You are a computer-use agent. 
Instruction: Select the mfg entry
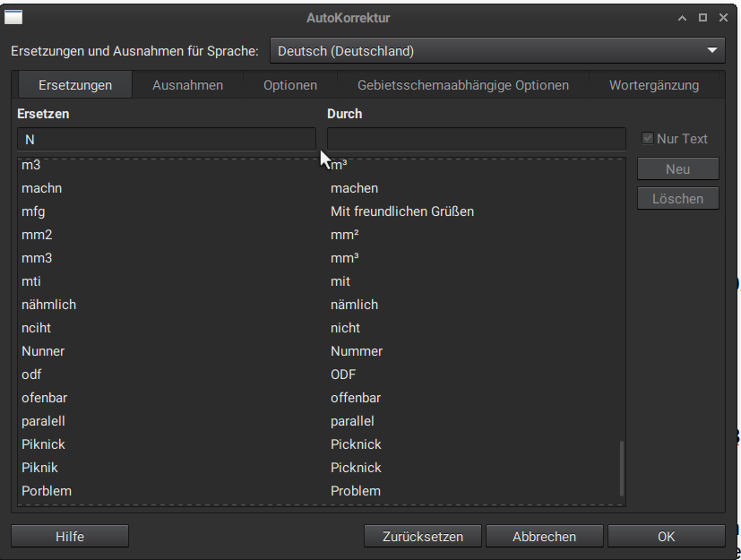click(322, 211)
